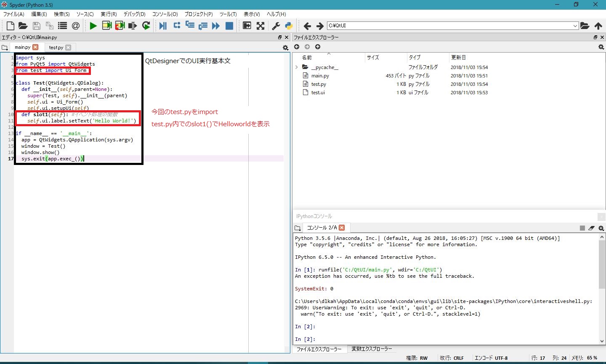This screenshot has height=364, width=606.
Task: Click the remove all variables eraser icon
Action: [x=591, y=228]
